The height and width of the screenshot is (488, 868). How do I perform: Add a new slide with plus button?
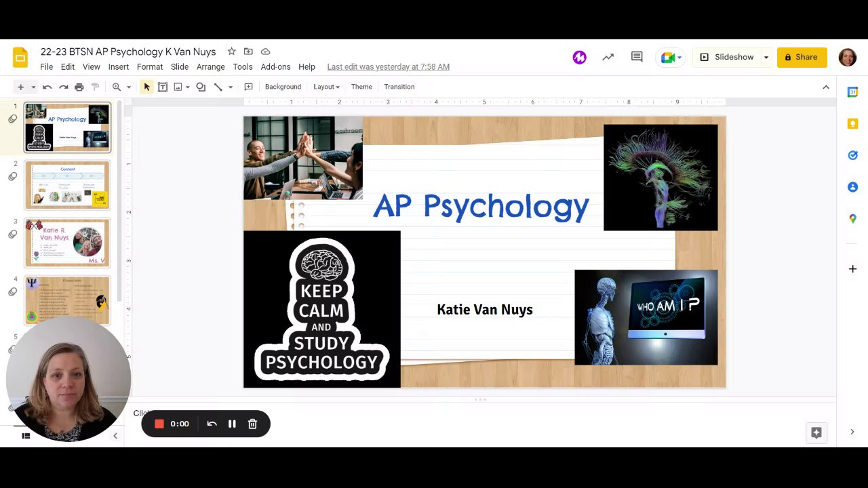point(20,87)
